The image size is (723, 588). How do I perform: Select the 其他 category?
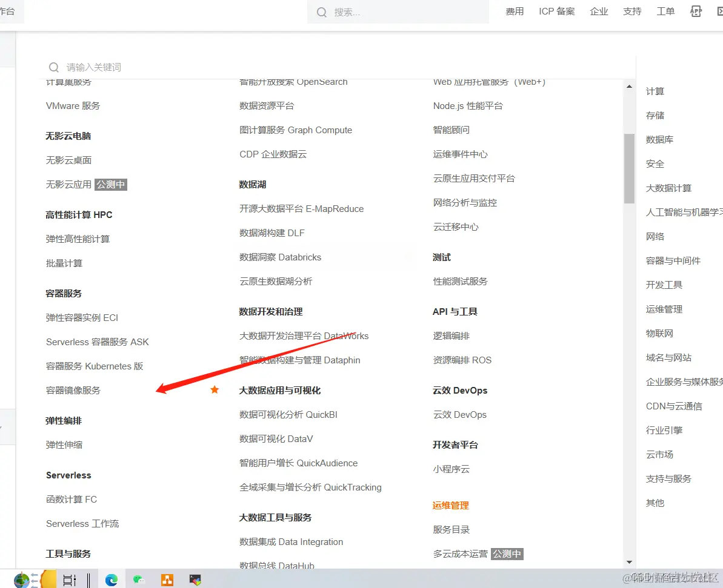point(655,503)
